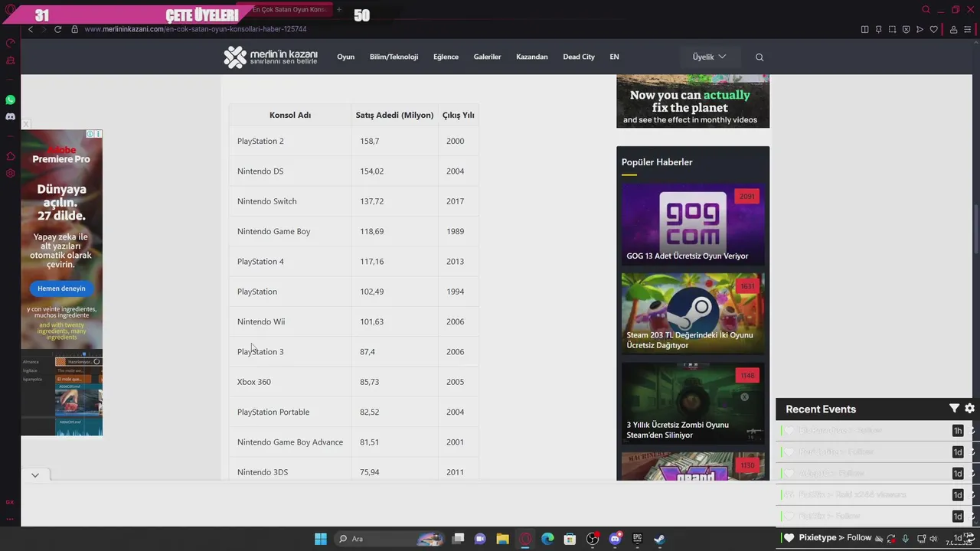980x551 pixels.
Task: Open WhatsApp in the Opera sidebar
Action: point(10,99)
